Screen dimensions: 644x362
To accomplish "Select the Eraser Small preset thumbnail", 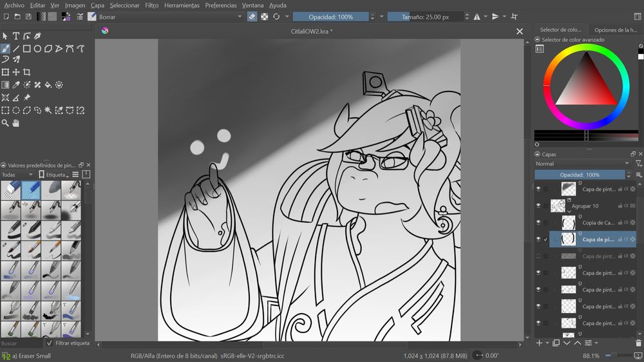I will click(31, 191).
